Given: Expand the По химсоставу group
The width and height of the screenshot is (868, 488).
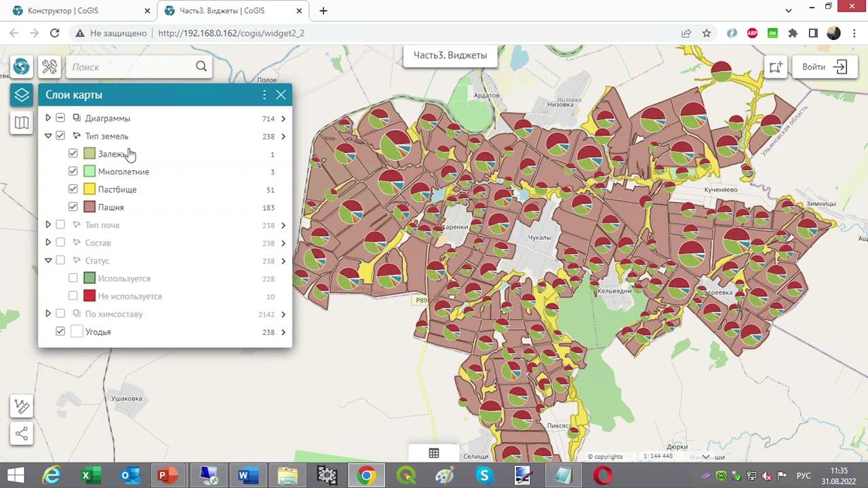Looking at the screenshot, I should point(48,314).
